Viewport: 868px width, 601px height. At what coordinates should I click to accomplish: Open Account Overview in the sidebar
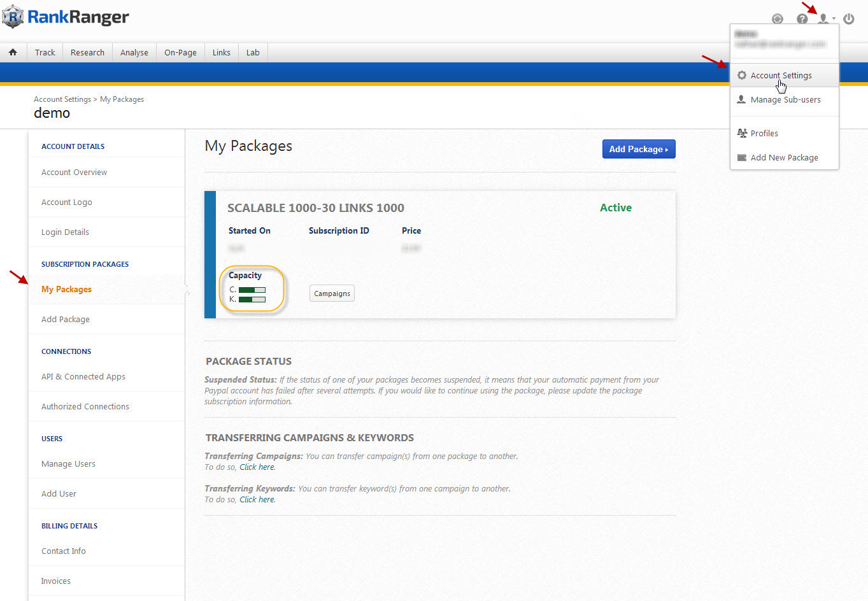click(74, 172)
